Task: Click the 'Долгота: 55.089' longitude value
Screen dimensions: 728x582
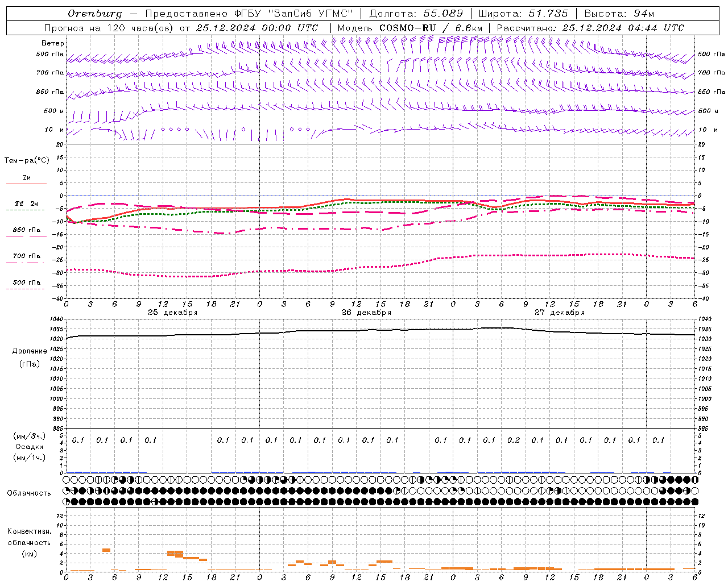Action: (416, 14)
